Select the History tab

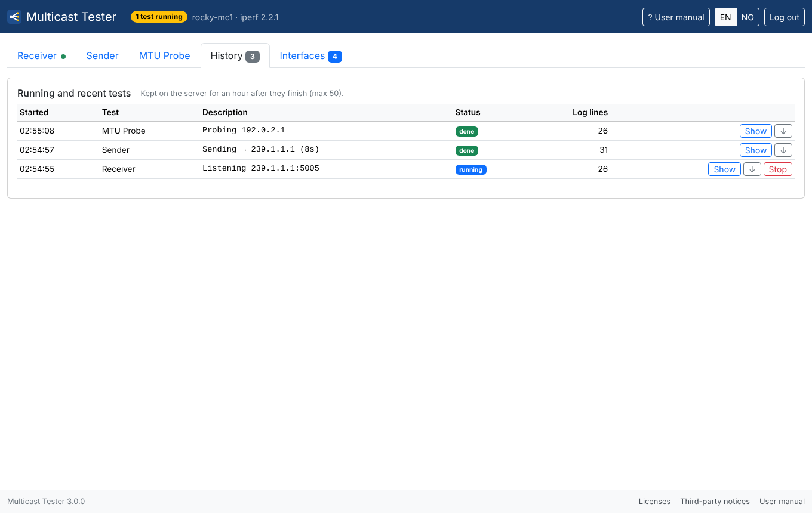tap(235, 55)
